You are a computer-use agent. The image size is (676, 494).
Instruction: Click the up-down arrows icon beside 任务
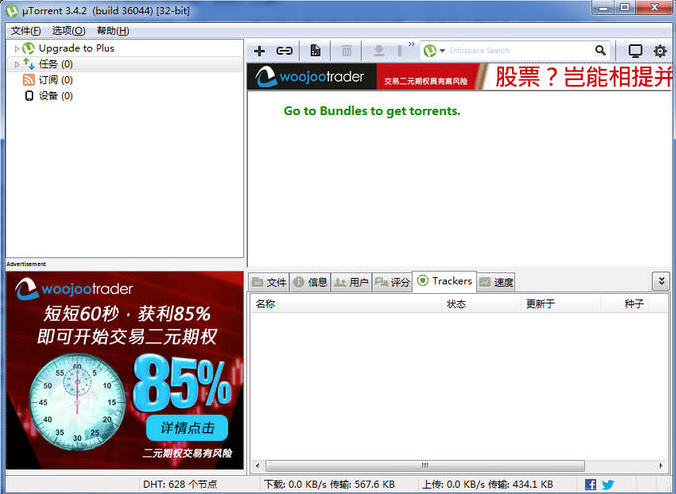(28, 64)
